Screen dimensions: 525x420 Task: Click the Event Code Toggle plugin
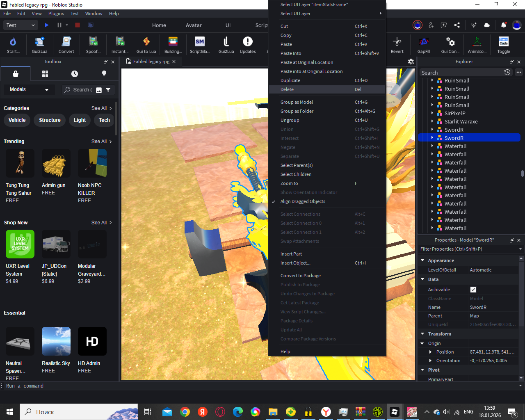coord(504,45)
